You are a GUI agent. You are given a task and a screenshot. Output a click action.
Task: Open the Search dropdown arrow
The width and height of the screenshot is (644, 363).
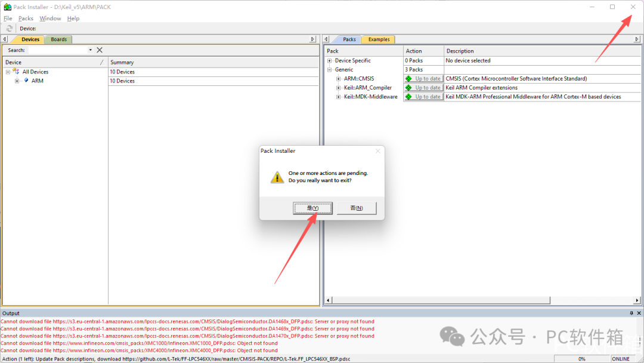tap(91, 50)
